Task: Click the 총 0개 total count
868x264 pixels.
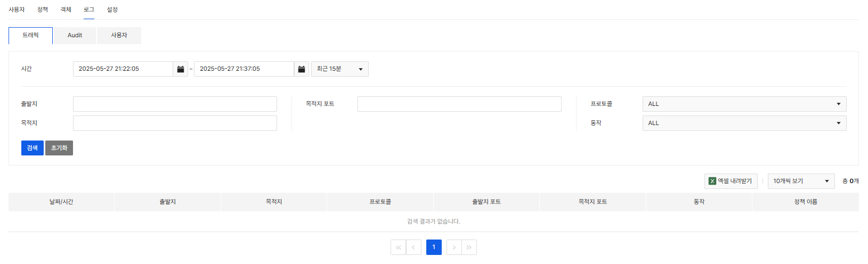Action: (x=850, y=181)
